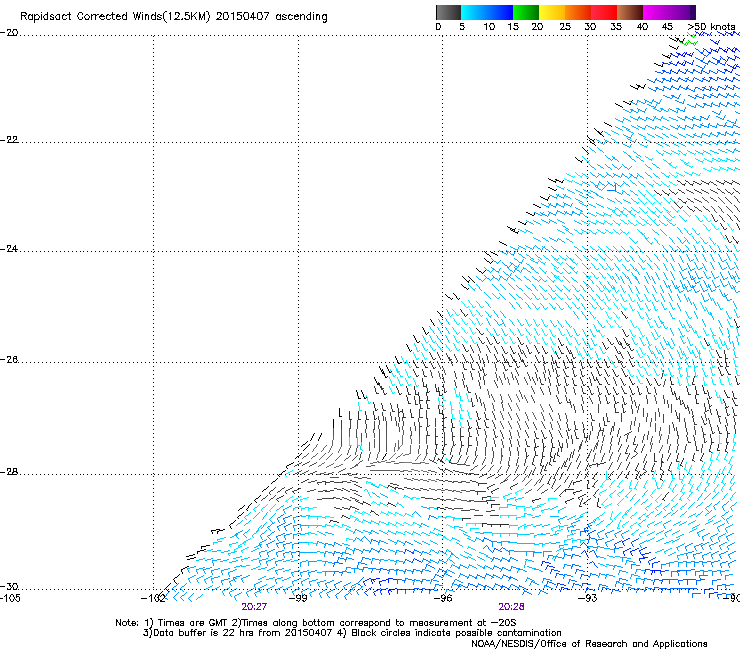This screenshot has height=650, width=740.
Task: Click the '35' legend scale label
Action: (616, 27)
